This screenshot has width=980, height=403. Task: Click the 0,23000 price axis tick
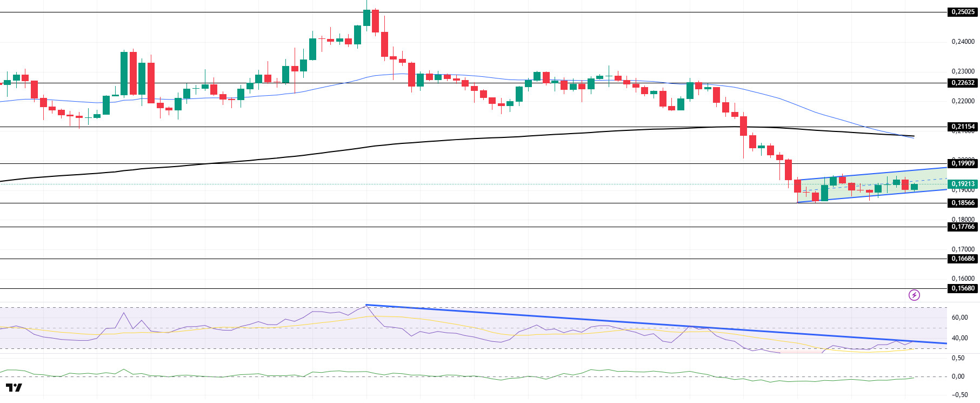tap(963, 71)
